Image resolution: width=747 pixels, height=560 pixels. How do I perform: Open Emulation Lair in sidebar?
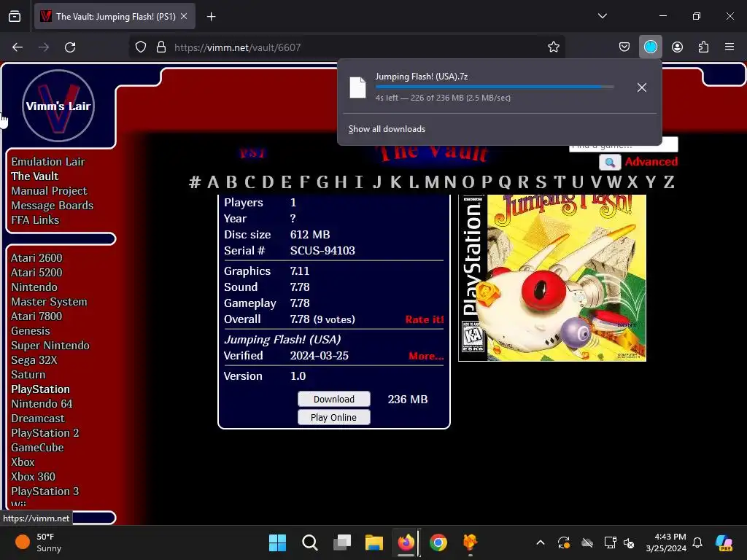48,162
